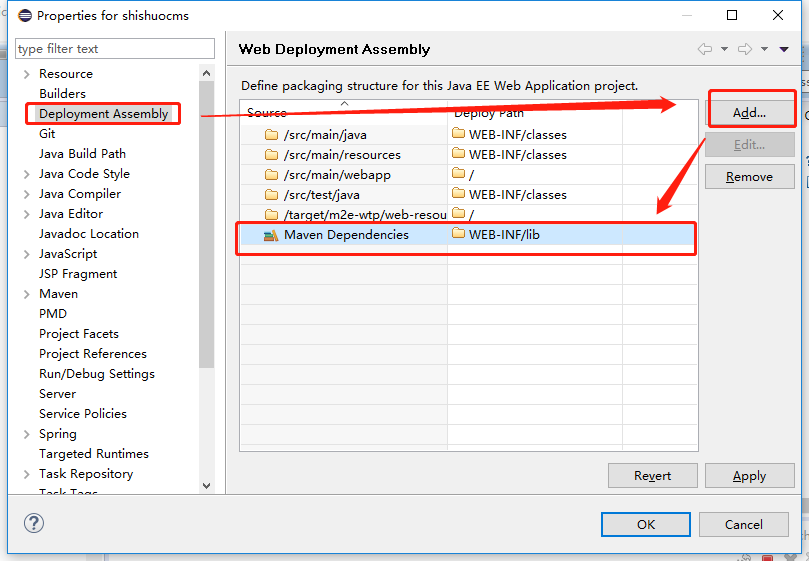809x561 pixels.
Task: Click folder icon of /src/main/java row
Action: (x=271, y=135)
